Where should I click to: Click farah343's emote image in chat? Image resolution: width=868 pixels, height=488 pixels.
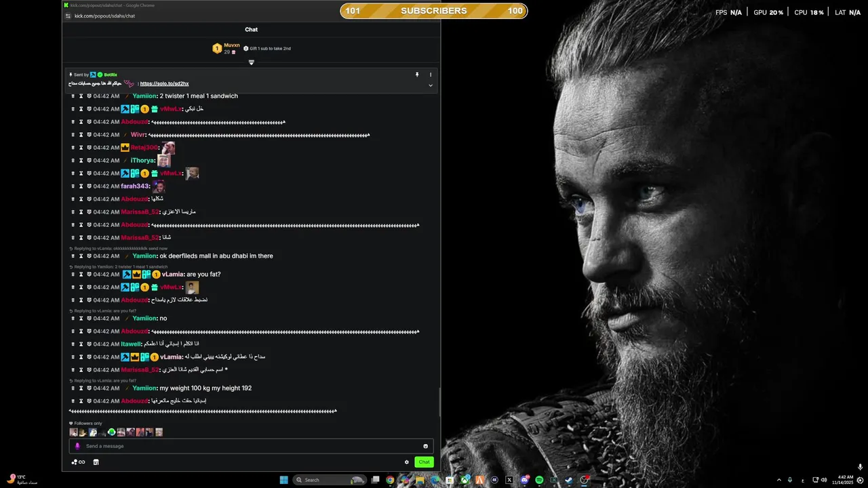click(x=159, y=186)
